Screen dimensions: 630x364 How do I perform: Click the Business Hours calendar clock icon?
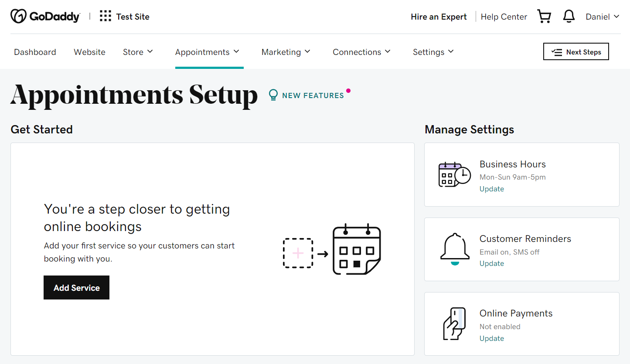coord(454,174)
